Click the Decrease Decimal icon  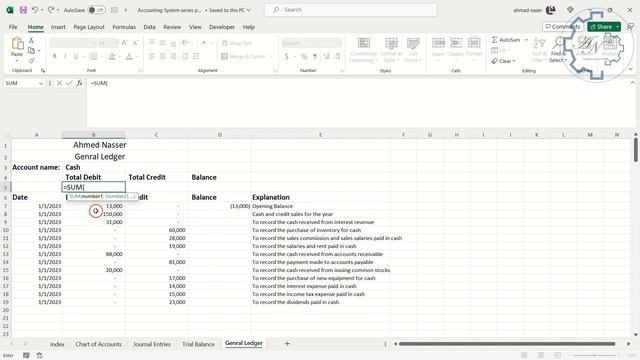(x=337, y=56)
